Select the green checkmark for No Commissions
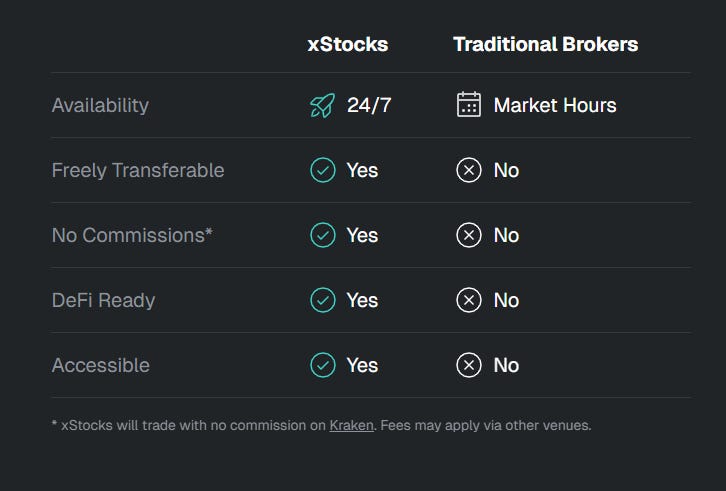The height and width of the screenshot is (491, 726). coord(323,235)
